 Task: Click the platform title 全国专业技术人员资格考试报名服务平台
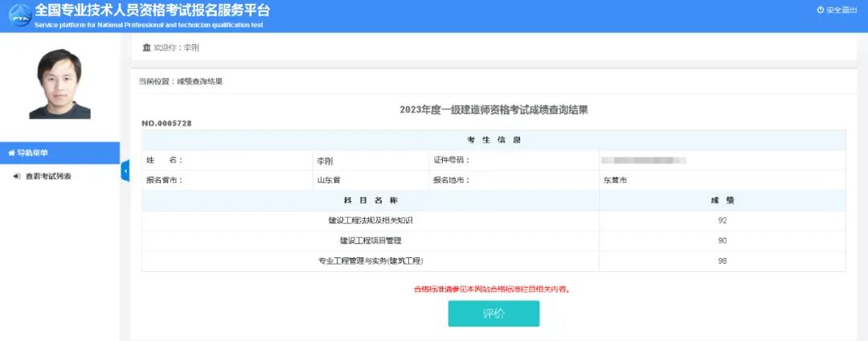click(x=153, y=10)
